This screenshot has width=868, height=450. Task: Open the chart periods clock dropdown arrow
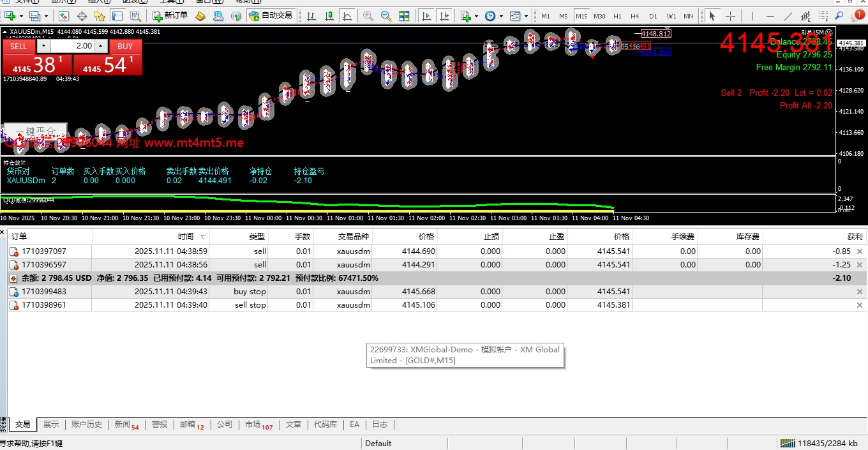(x=502, y=16)
